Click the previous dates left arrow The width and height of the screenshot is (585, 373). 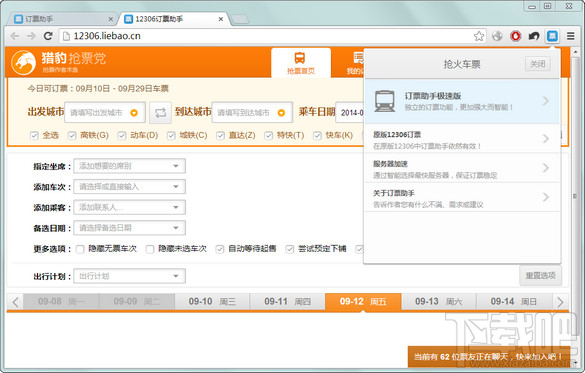(x=15, y=302)
